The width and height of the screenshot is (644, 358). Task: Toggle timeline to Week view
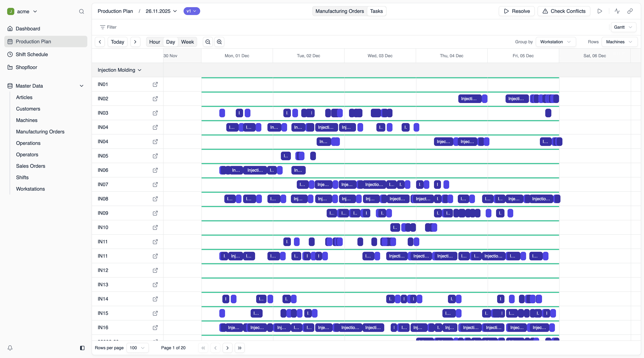click(187, 42)
